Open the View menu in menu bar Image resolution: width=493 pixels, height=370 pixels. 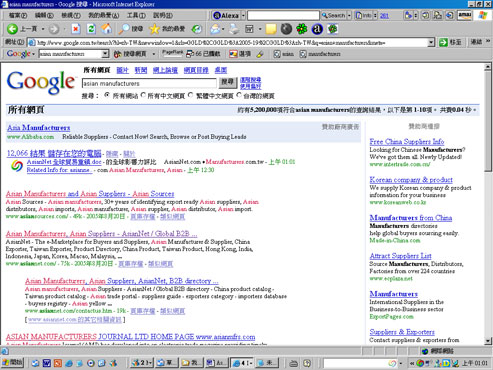click(71, 15)
